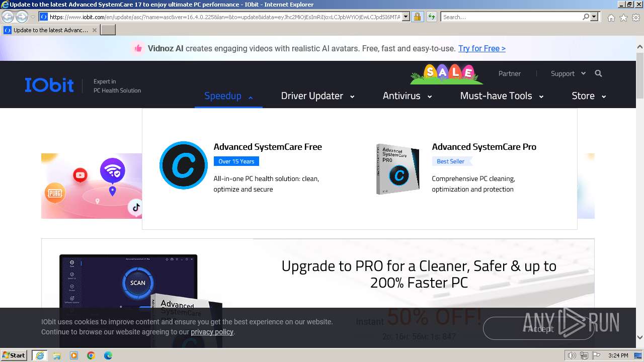Click the network tray icon
The width and height of the screenshot is (644, 362).
584,355
